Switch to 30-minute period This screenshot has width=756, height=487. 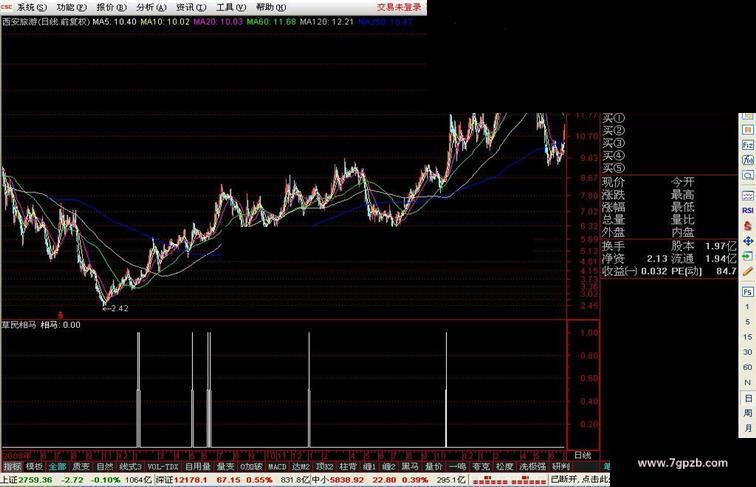[747, 352]
